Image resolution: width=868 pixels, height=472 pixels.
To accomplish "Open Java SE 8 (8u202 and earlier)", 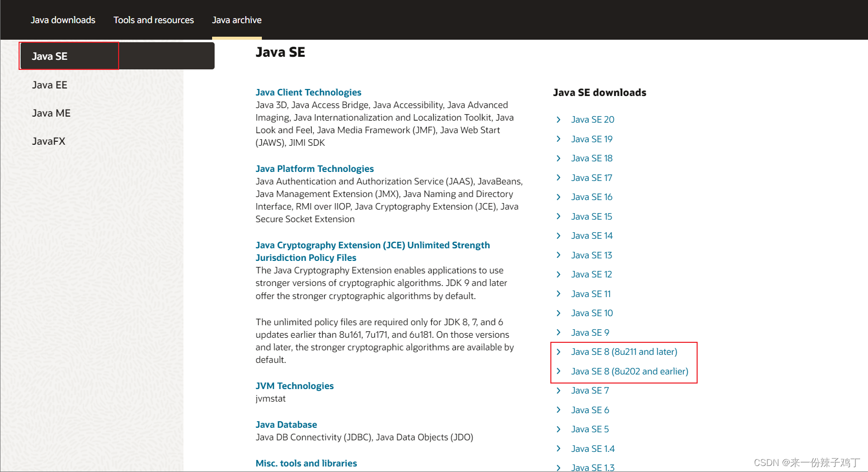I will (630, 371).
